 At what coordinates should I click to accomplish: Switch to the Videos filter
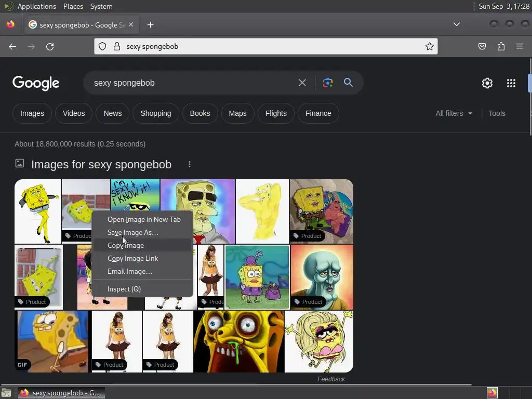74,113
